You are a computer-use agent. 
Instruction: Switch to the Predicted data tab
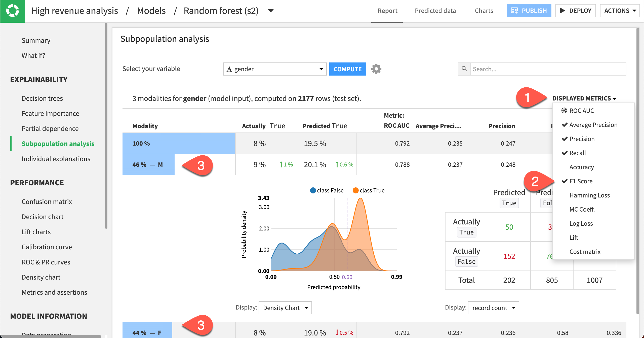pyautogui.click(x=435, y=11)
